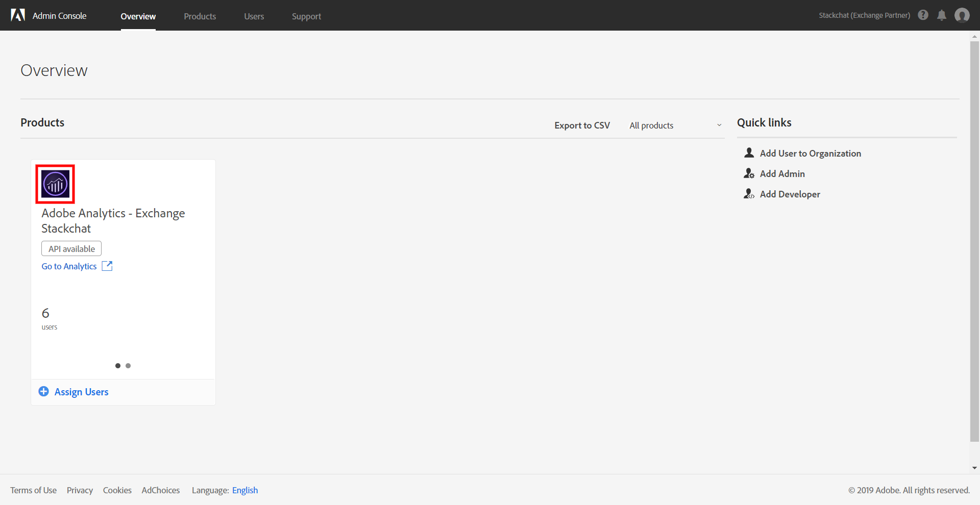
Task: Click the Admin Console title
Action: pos(60,16)
